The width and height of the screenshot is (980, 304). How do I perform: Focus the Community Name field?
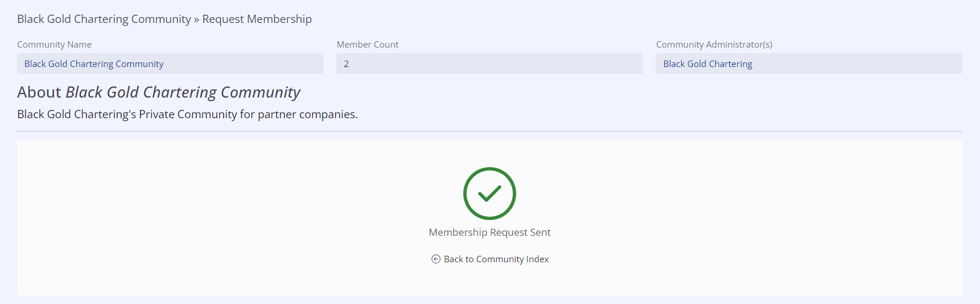pos(170,64)
